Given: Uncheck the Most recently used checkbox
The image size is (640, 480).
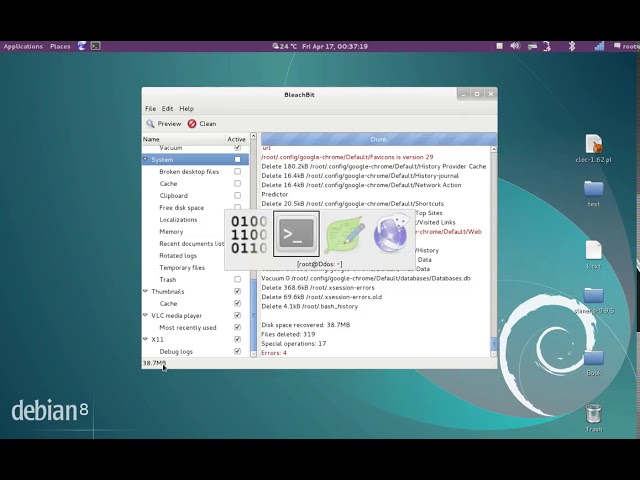Looking at the screenshot, I should (x=238, y=327).
